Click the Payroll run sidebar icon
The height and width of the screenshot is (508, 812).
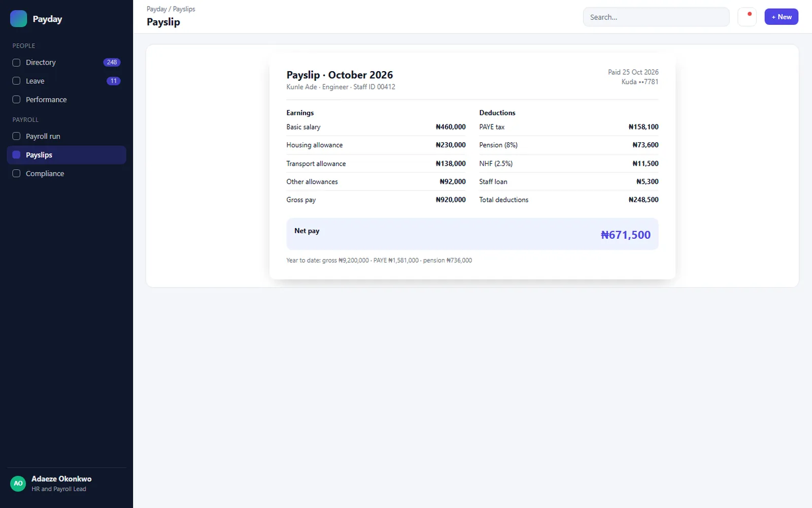click(x=16, y=136)
